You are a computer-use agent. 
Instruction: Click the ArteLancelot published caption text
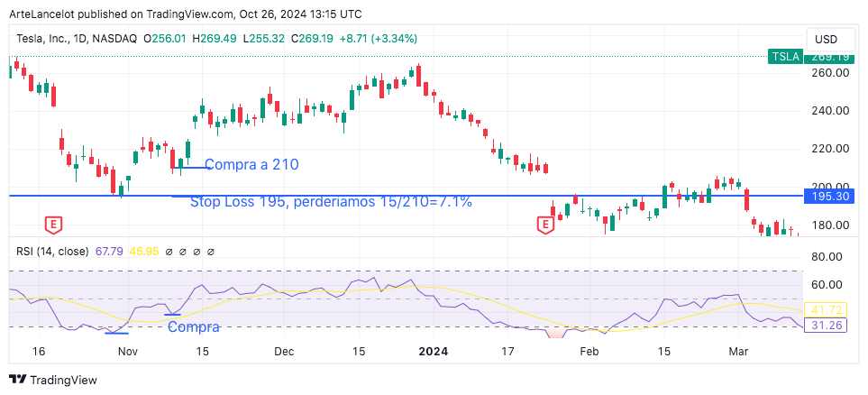coord(185,14)
